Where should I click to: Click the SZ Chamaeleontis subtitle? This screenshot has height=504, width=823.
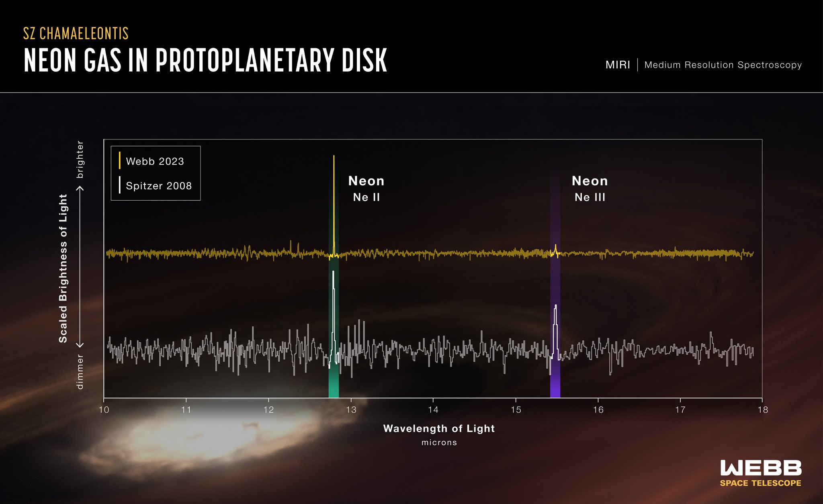pos(76,33)
